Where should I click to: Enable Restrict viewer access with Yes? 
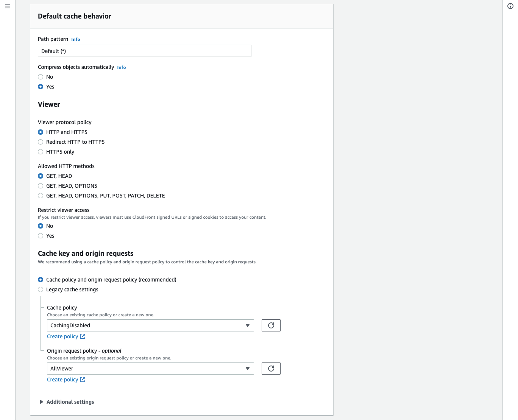41,236
